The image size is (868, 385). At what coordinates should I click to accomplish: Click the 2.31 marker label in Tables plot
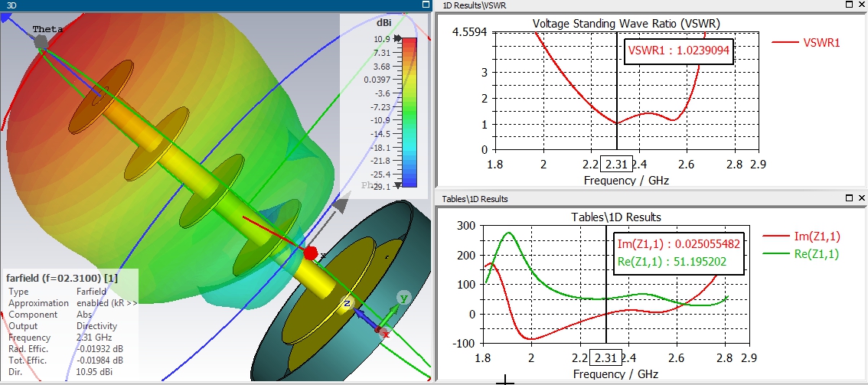[605, 358]
